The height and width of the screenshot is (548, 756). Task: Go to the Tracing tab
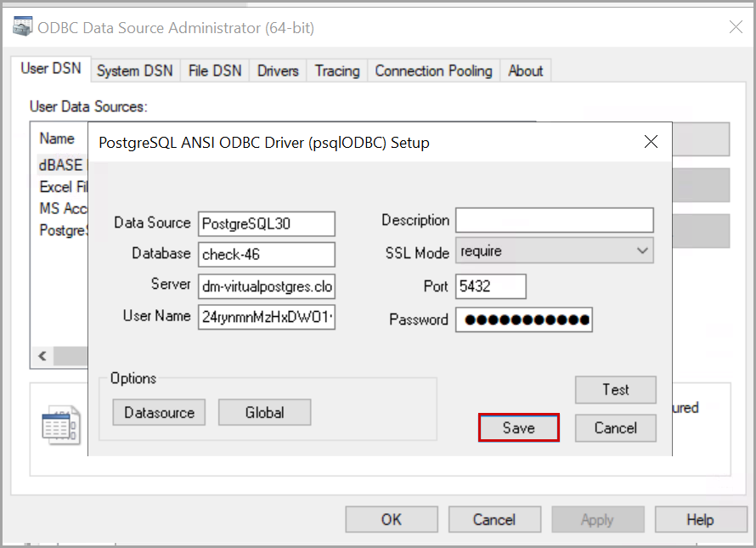tap(337, 71)
